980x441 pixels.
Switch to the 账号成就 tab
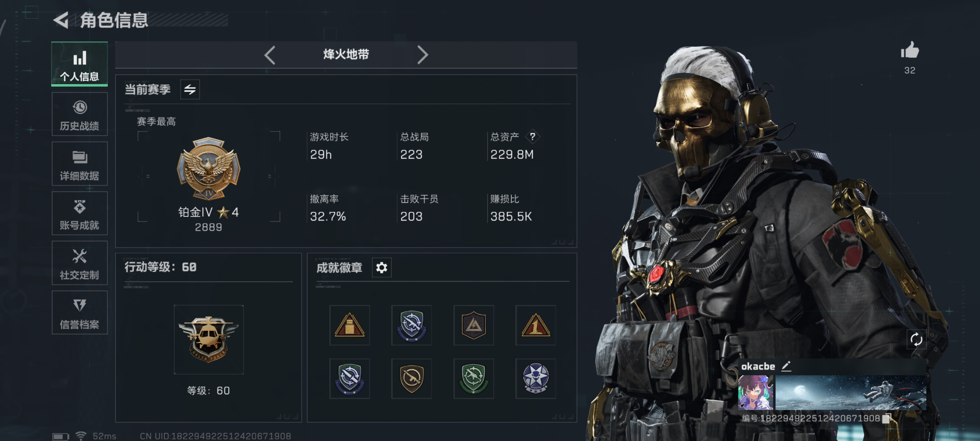tap(80, 213)
